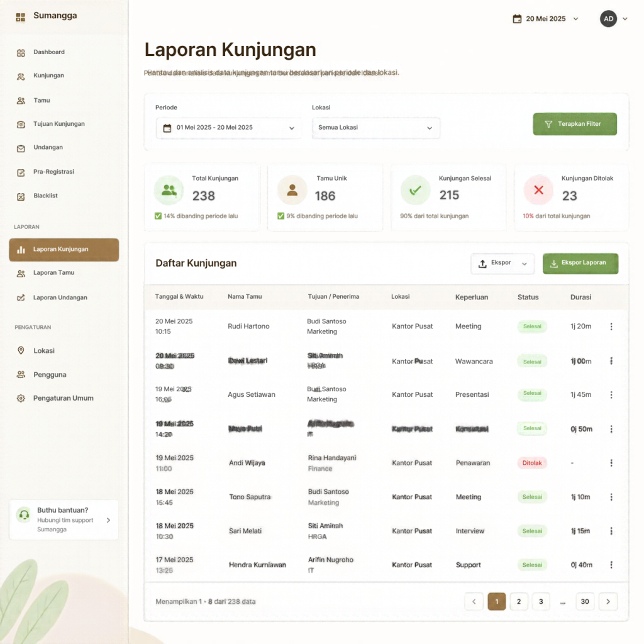Open Blacklist from the sidebar
Viewport: 644px width, 644px height.
pyautogui.click(x=45, y=196)
